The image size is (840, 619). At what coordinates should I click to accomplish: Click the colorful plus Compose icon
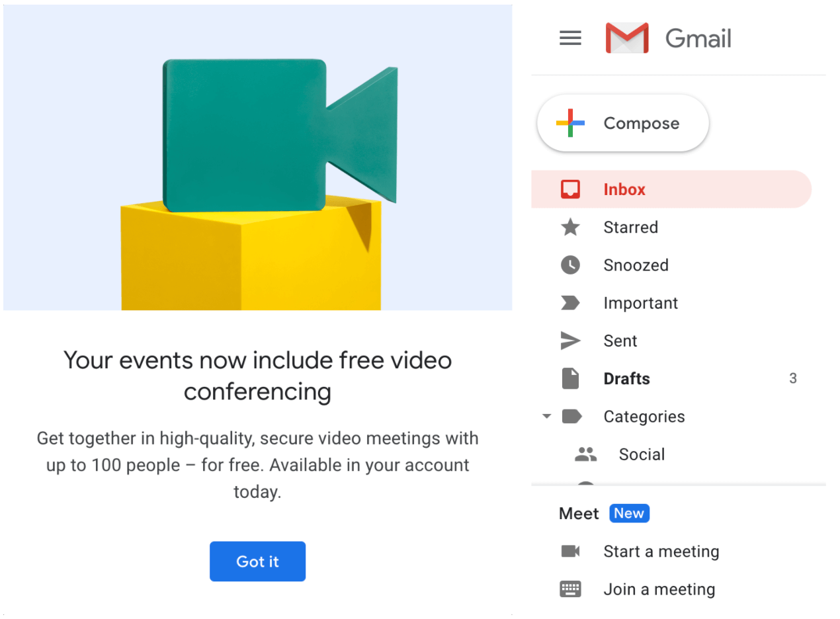[x=570, y=124]
